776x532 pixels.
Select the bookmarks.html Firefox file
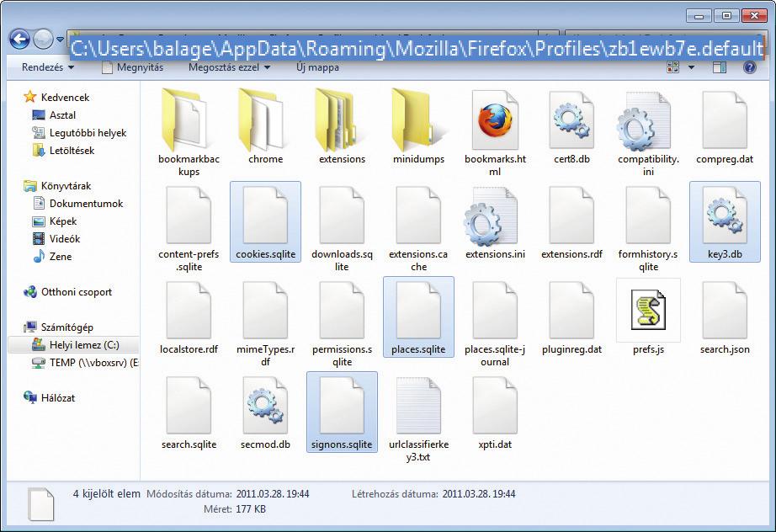tap(495, 132)
